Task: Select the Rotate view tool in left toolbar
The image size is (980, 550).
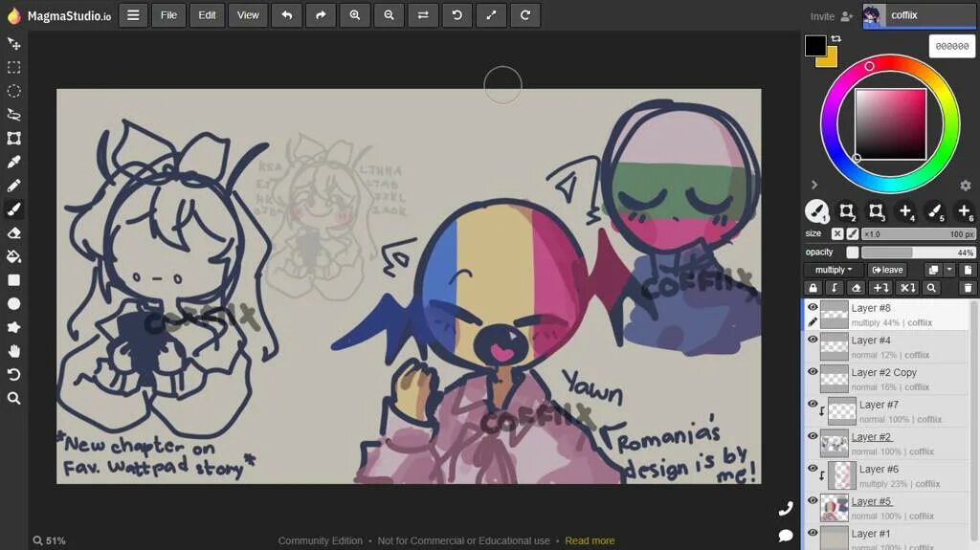Action: (x=13, y=374)
